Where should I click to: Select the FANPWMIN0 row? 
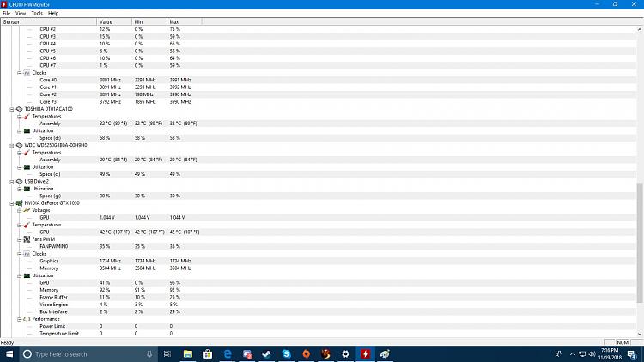tap(319, 247)
